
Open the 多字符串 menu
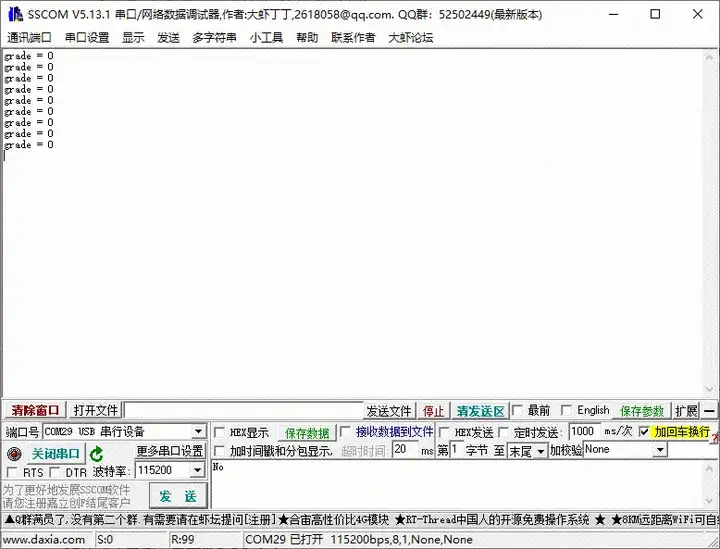click(214, 38)
